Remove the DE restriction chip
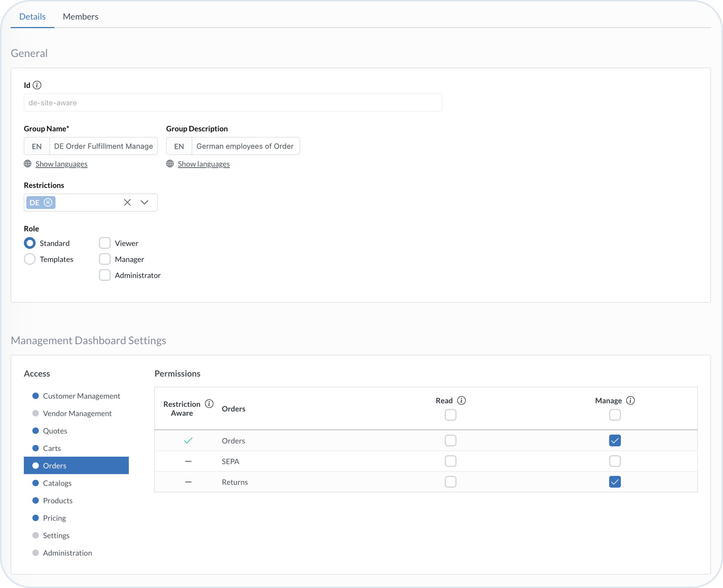The image size is (723, 588). 48,202
